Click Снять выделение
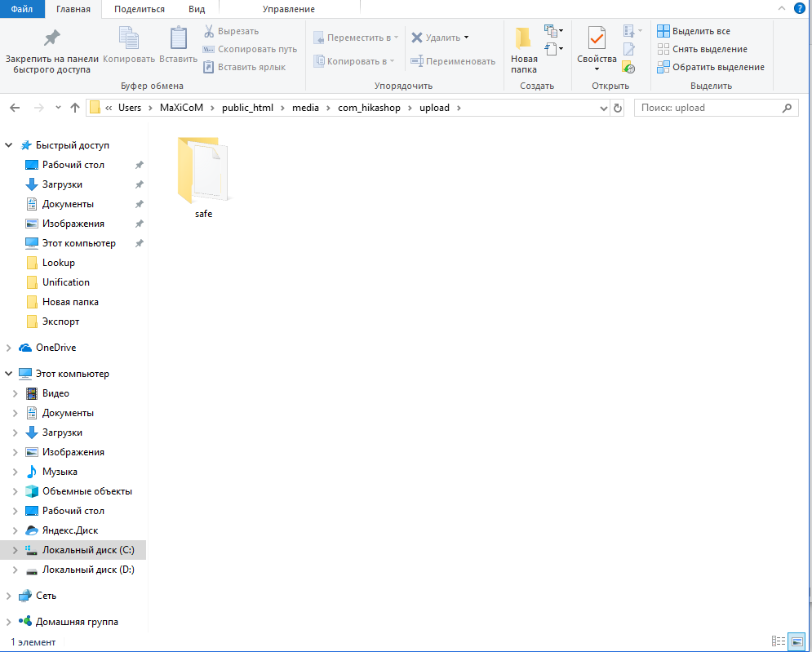The image size is (812, 652). tap(702, 49)
